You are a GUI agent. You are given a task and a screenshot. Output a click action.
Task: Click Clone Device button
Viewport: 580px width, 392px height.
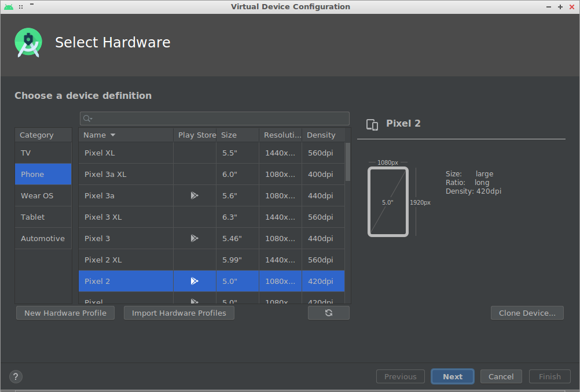[527, 313]
